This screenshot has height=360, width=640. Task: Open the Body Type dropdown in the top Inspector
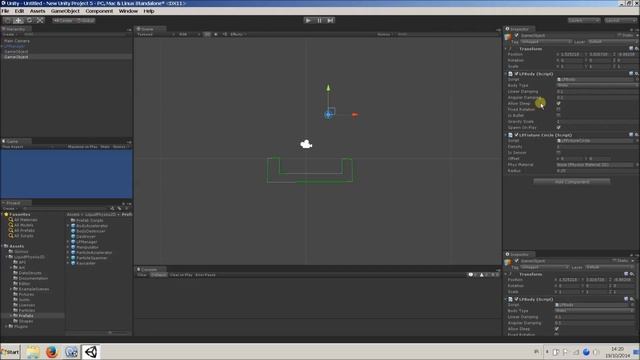(x=597, y=85)
